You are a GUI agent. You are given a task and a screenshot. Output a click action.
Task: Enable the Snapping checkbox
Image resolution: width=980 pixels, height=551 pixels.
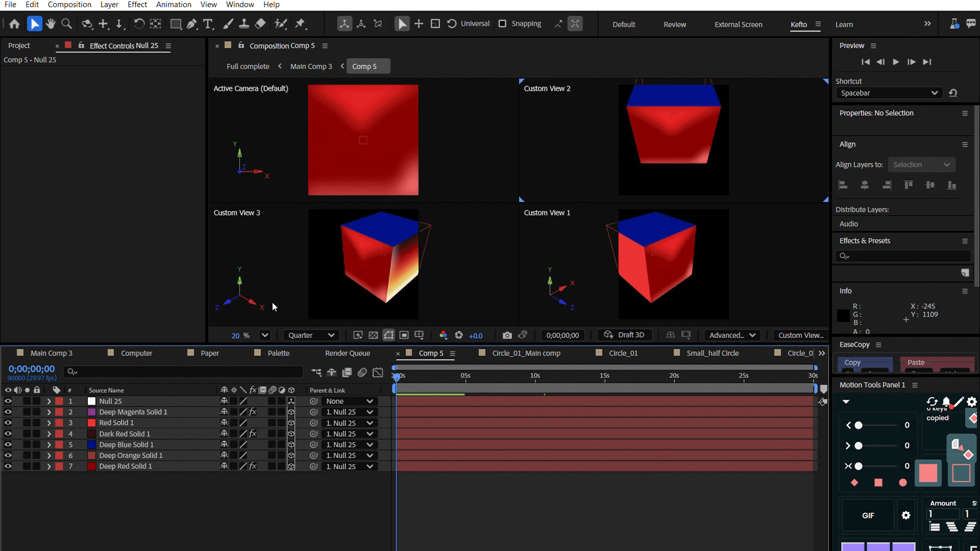502,24
